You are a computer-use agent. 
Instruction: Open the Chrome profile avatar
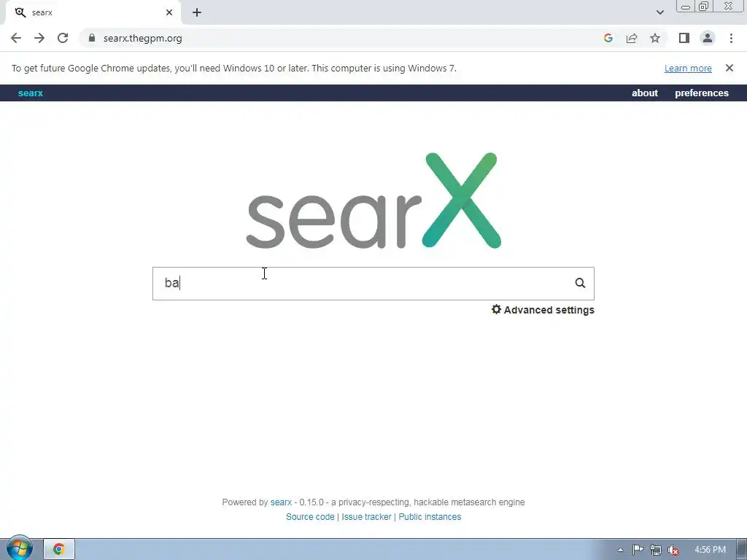click(x=708, y=38)
